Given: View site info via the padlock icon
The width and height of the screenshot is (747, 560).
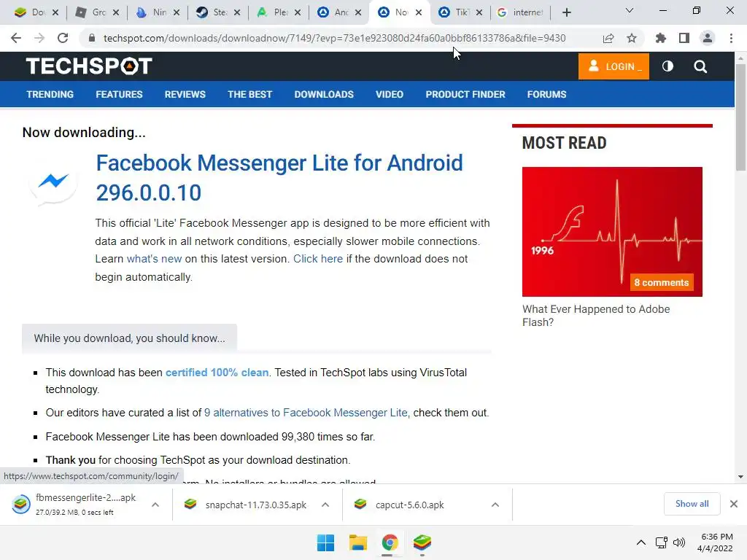Looking at the screenshot, I should click(x=92, y=38).
